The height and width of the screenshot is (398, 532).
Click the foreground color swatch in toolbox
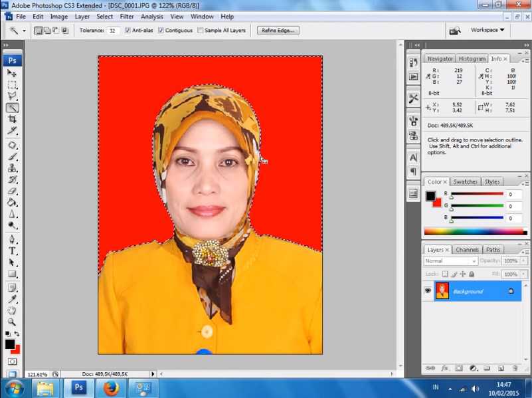[x=10, y=344]
